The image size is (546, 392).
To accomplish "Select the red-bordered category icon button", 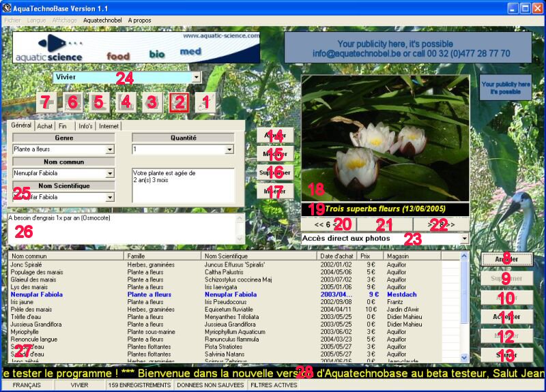I will point(179,103).
